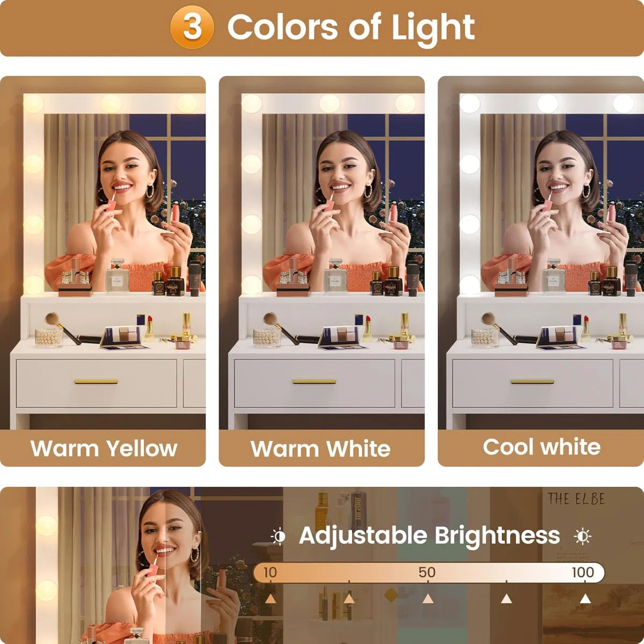This screenshot has width=644, height=644.
Task: Click the brightness slider at 50
Action: [427, 572]
